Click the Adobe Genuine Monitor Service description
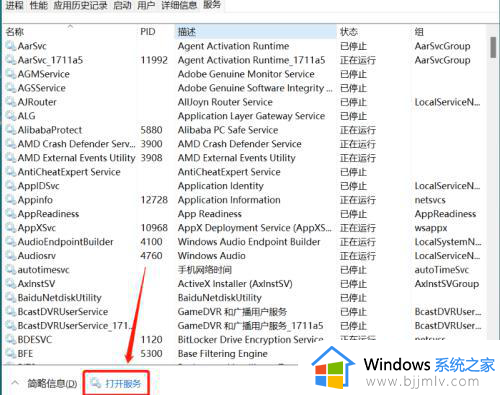500x395 pixels. coord(246,74)
